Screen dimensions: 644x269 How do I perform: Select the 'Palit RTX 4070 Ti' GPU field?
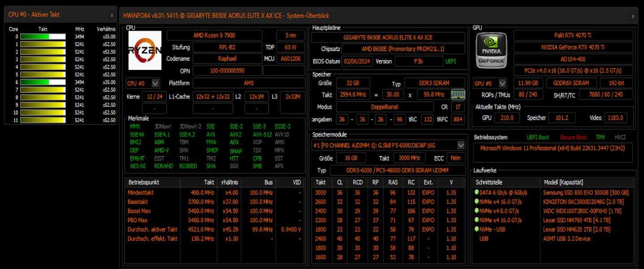(x=573, y=35)
